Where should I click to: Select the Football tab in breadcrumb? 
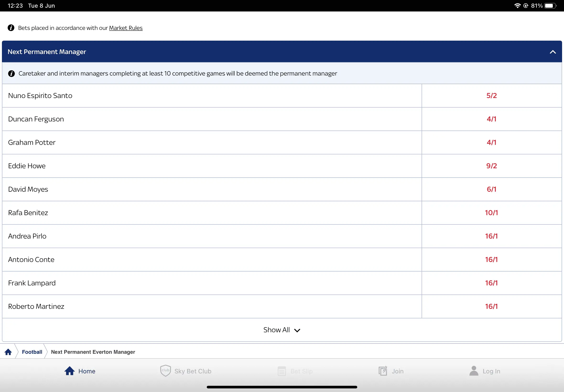(x=32, y=352)
